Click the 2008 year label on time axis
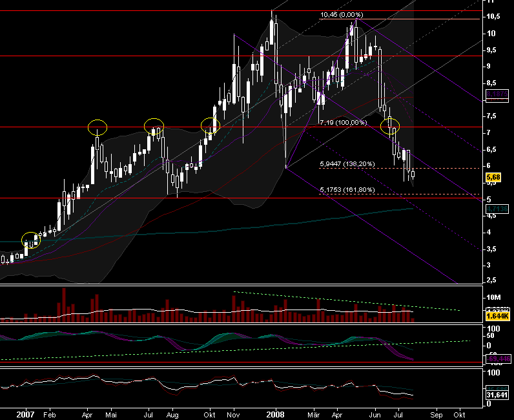This screenshot has height=420, width=514. tap(275, 414)
